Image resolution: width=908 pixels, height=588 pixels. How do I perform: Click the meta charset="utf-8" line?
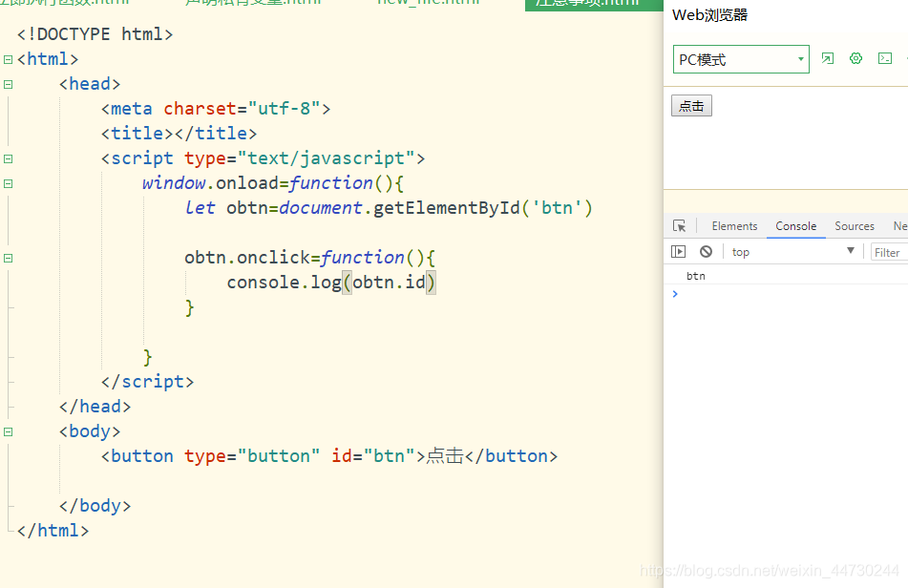pyautogui.click(x=216, y=109)
